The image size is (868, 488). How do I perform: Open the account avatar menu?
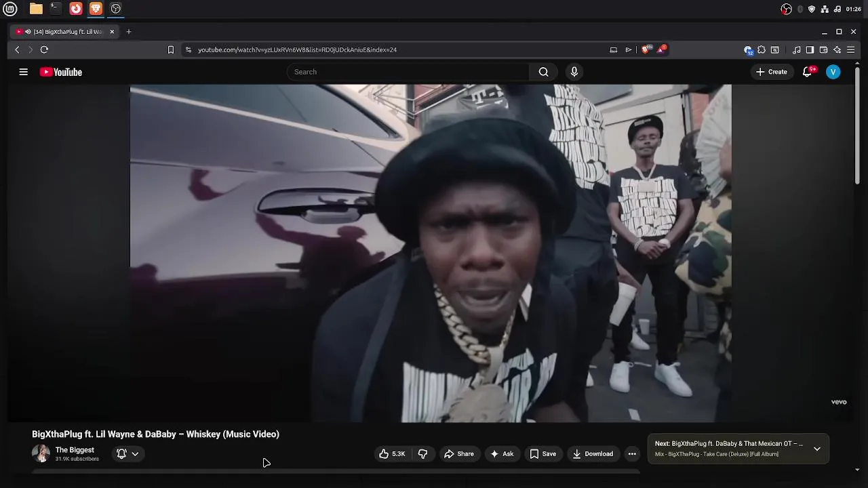[833, 72]
